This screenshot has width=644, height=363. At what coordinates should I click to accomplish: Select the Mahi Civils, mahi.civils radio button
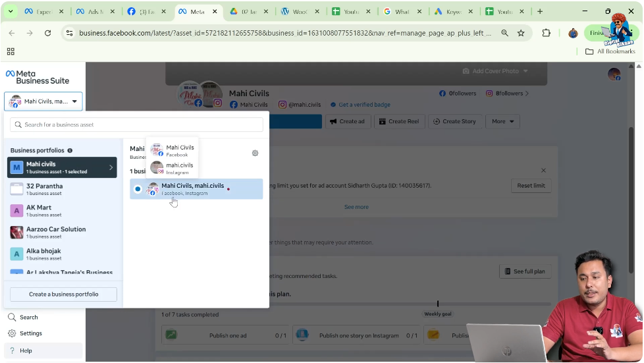tap(138, 189)
